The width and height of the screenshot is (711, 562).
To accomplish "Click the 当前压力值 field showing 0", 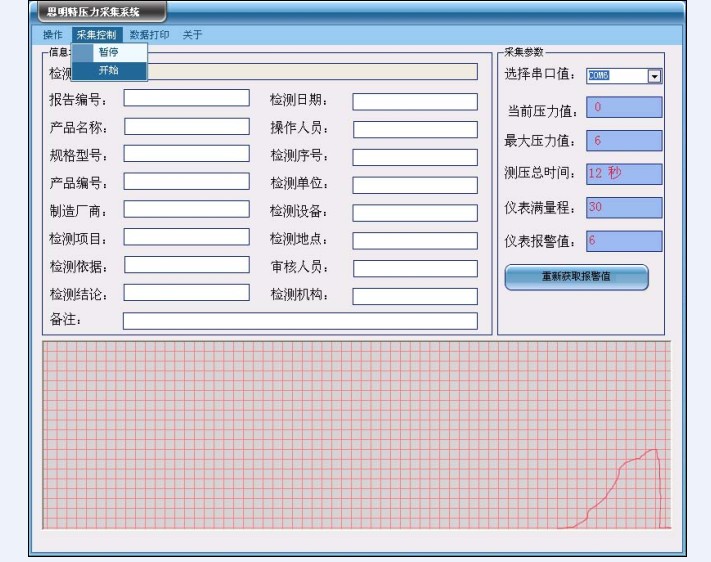I will pos(624,107).
